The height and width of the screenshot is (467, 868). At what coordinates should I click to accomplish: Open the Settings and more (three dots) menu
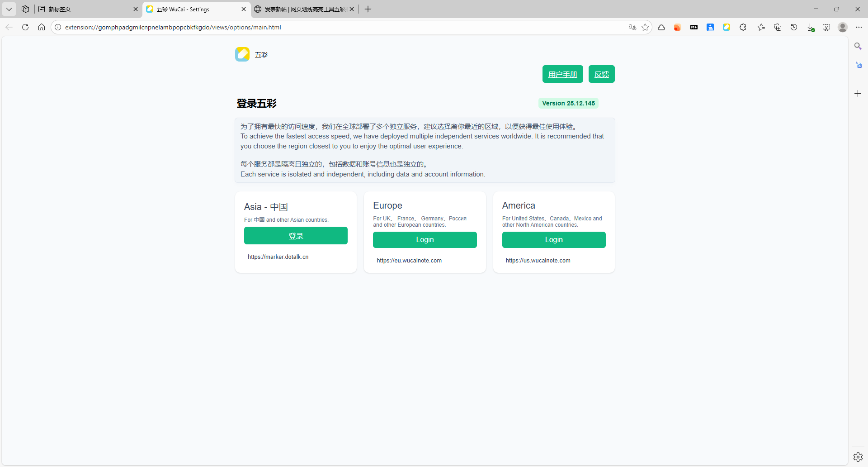click(859, 27)
